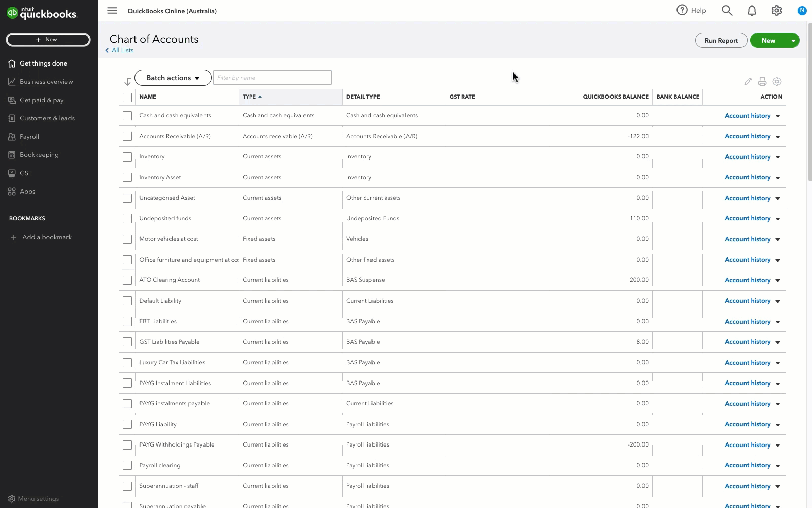Open Bookkeeping in the sidebar

point(39,155)
